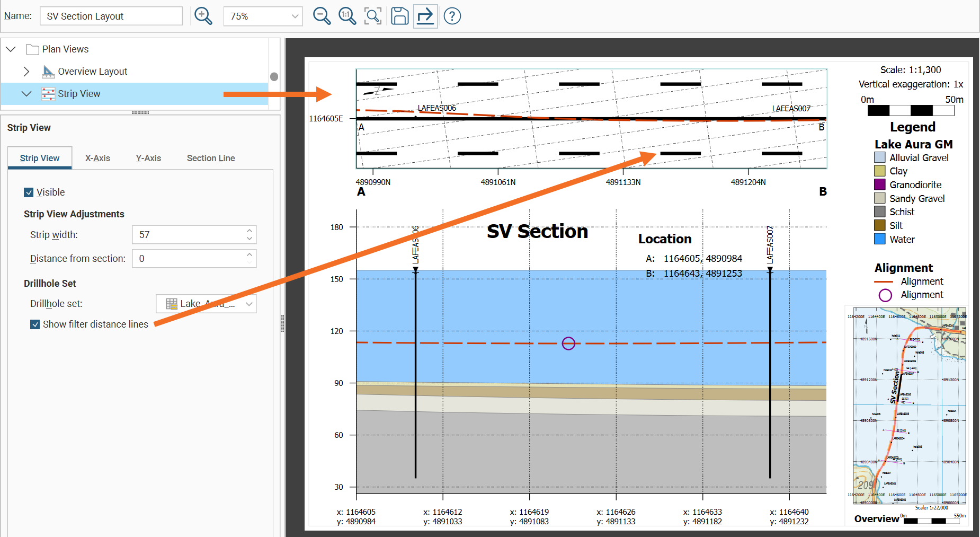Screen dimensions: 980x537
Task: Click the layout Name text field
Action: pos(111,16)
